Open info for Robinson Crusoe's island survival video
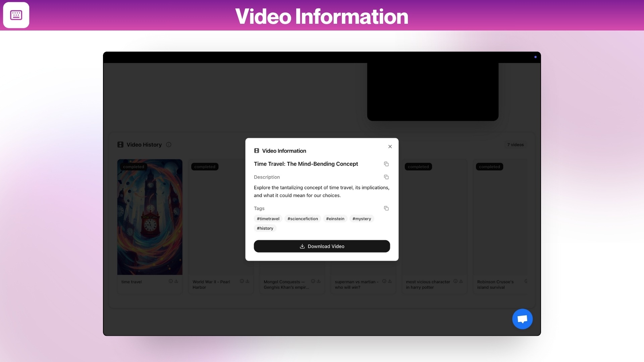 526,281
